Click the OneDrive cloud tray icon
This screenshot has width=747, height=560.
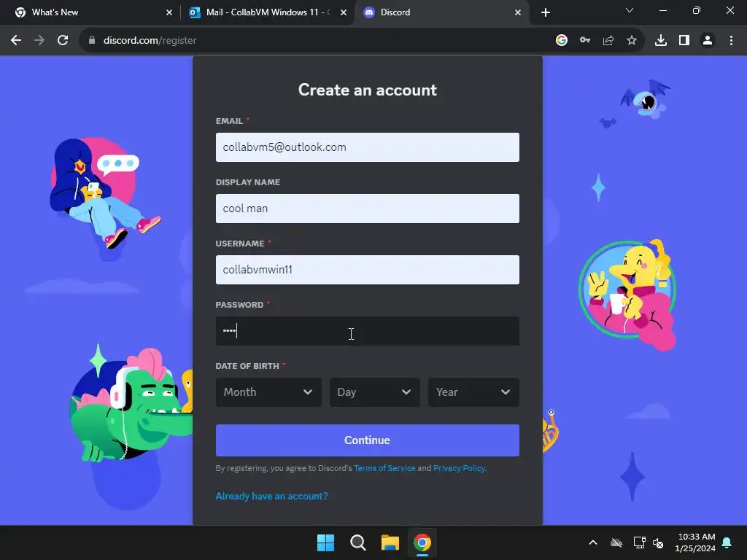tap(616, 542)
